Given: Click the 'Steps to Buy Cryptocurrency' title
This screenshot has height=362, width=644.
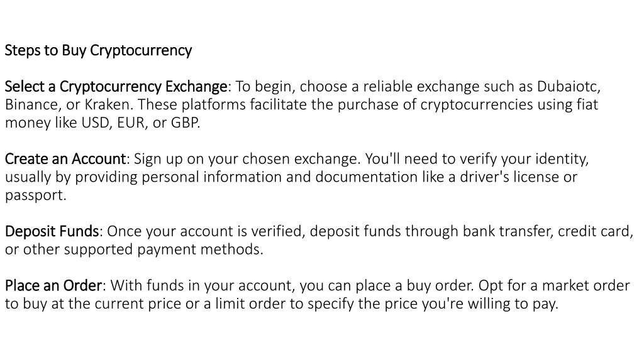Looking at the screenshot, I should [x=98, y=50].
